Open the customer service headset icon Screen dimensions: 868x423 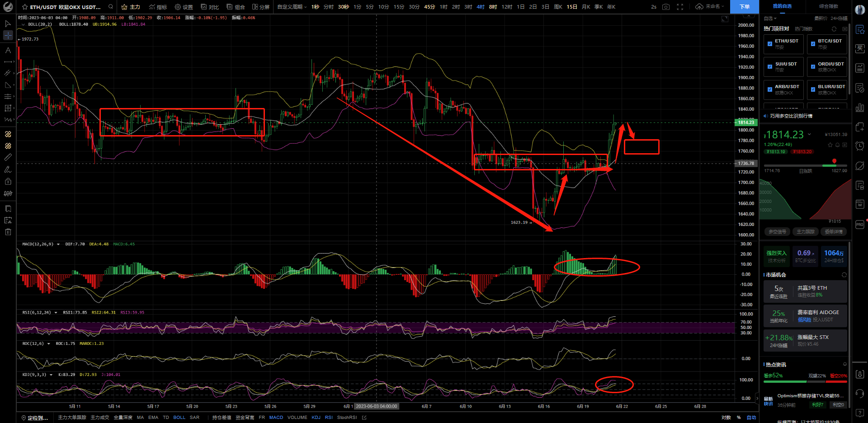point(860,394)
